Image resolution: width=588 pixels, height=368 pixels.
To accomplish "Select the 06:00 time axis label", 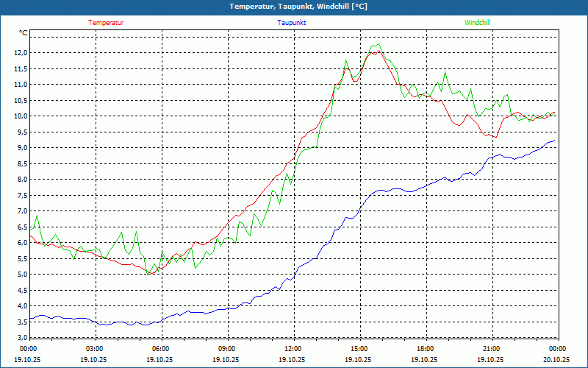I will coord(161,349).
